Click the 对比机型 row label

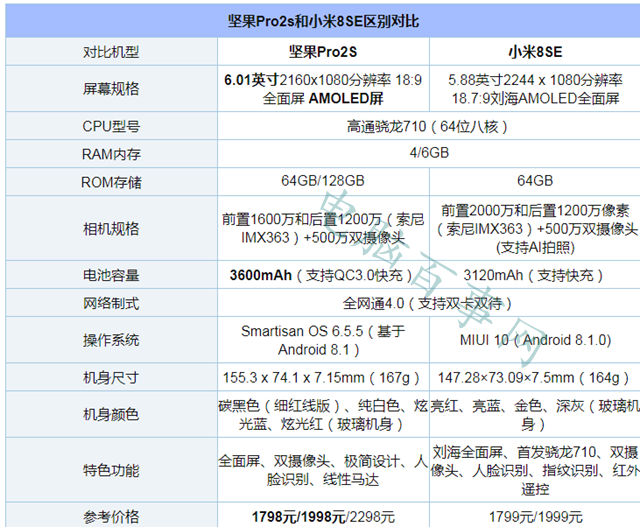pos(110,52)
